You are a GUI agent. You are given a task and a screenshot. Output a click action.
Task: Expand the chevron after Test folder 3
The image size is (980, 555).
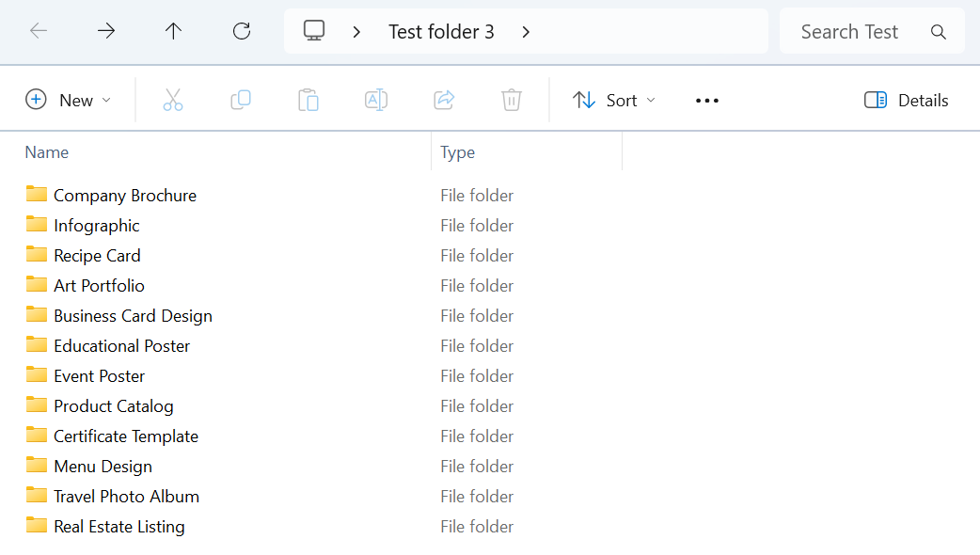(x=526, y=31)
